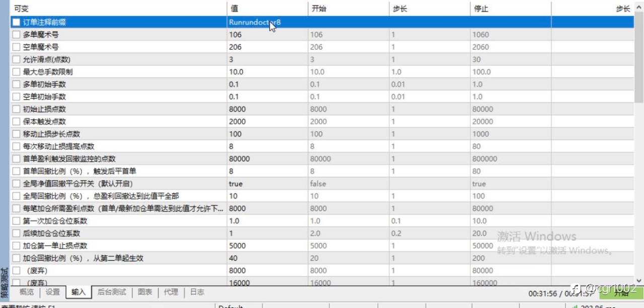
Task: Click value 2000 of 保本触发点数
Action: (x=237, y=122)
